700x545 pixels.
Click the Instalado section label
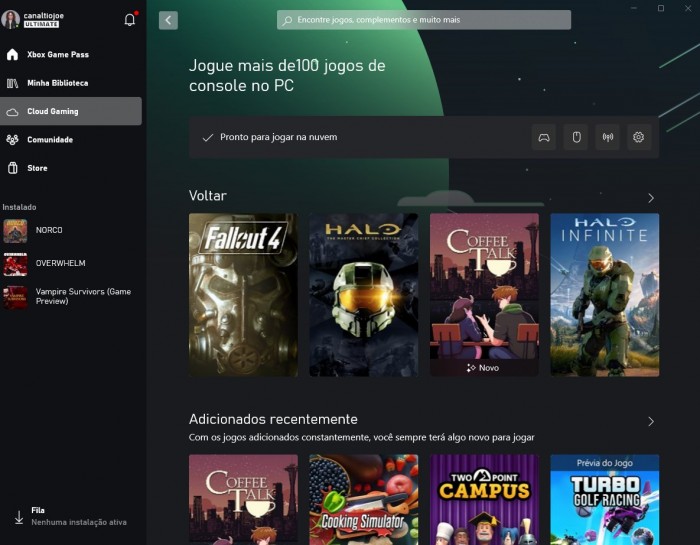(x=19, y=207)
